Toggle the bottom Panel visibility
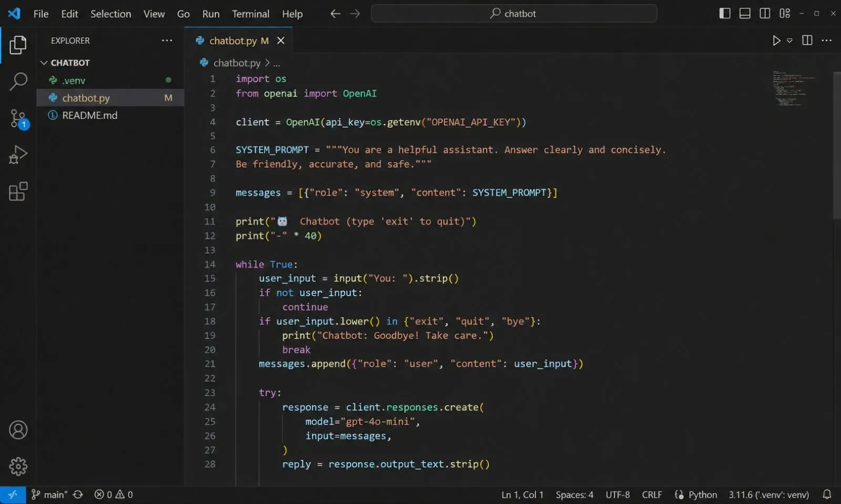The width and height of the screenshot is (841, 504). point(745,13)
